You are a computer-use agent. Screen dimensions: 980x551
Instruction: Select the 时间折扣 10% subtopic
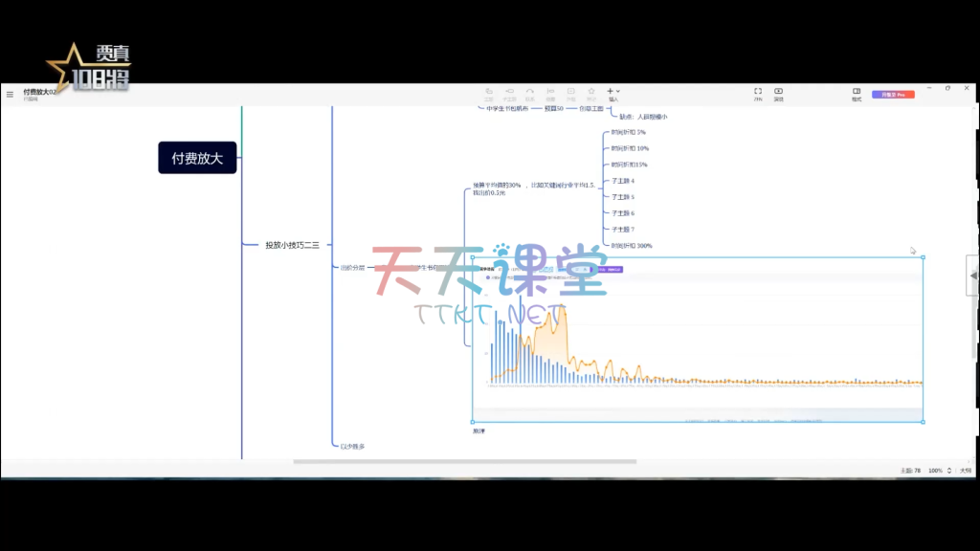click(630, 148)
